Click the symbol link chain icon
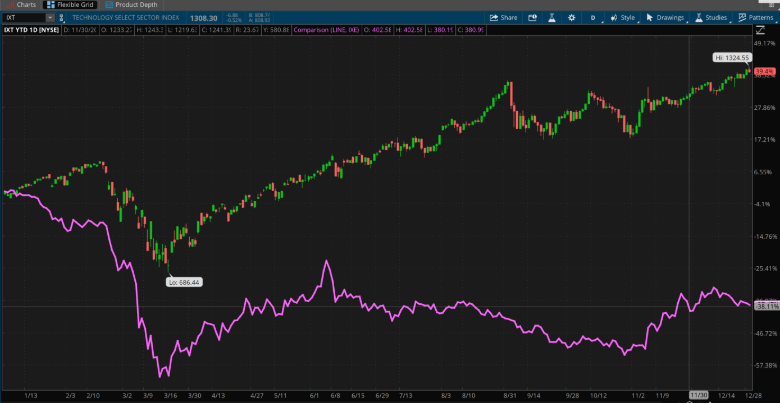Image resolution: width=780 pixels, height=403 pixels. (x=62, y=18)
